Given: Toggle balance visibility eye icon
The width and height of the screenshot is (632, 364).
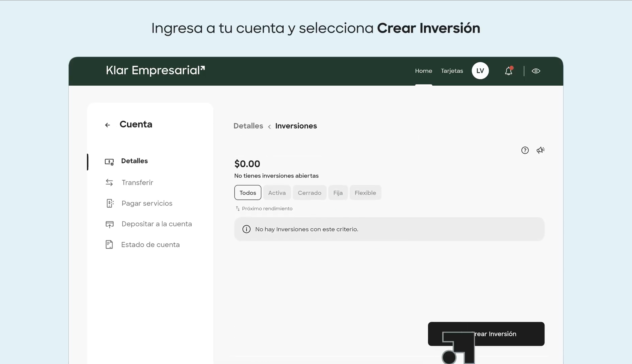Looking at the screenshot, I should (536, 71).
